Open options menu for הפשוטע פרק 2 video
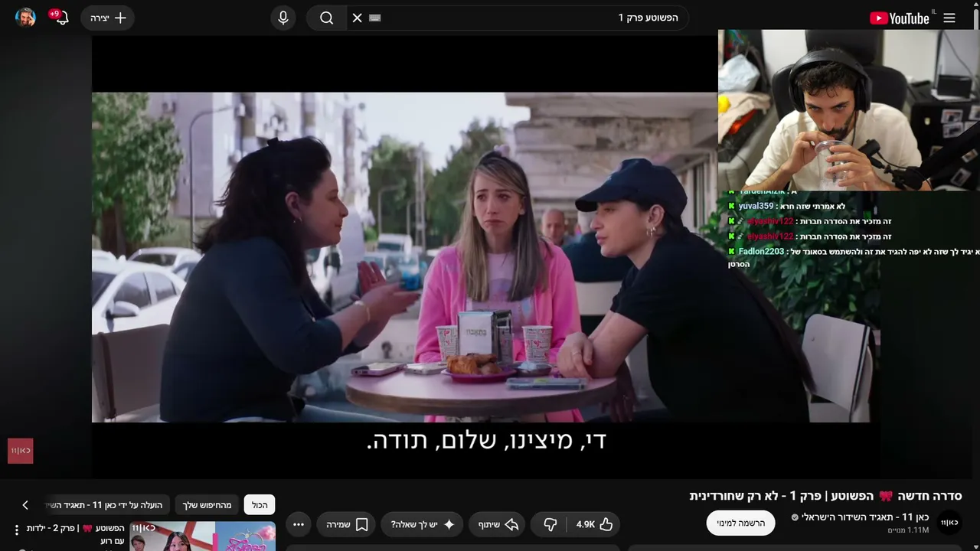Screen dimensions: 980x551 pyautogui.click(x=17, y=530)
